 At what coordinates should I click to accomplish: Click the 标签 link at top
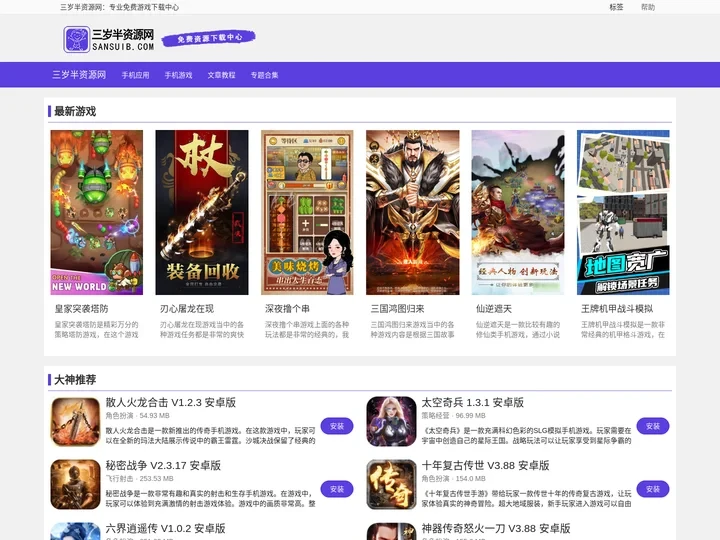616,7
